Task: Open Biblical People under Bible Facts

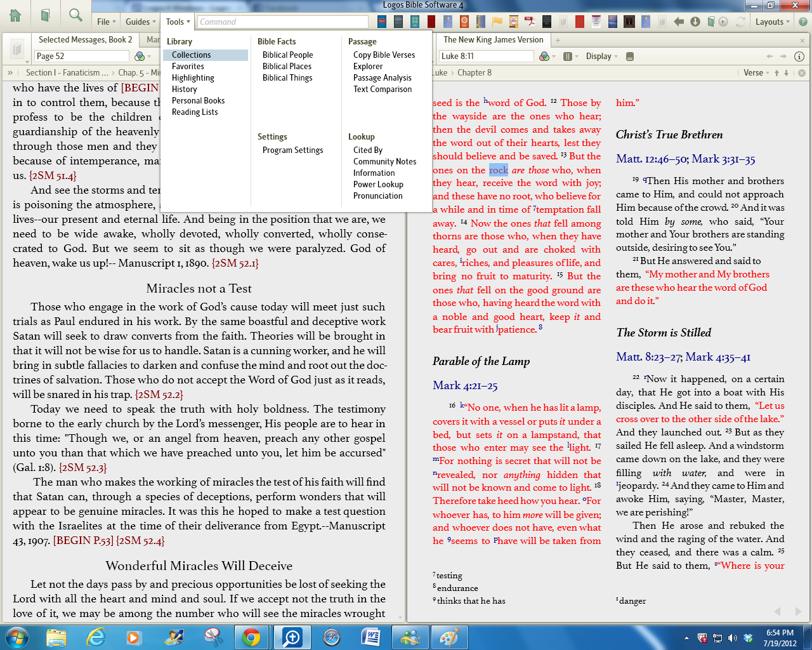Action: 287,55
